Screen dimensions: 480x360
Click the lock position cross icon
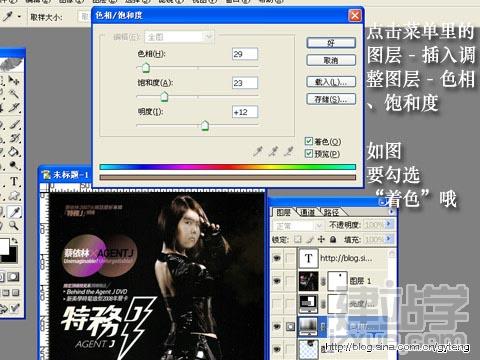321,239
